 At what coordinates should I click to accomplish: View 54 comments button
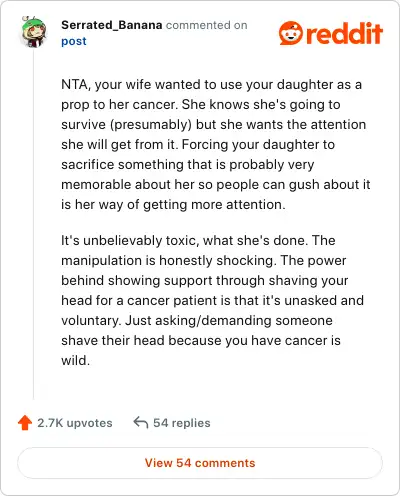(200, 463)
